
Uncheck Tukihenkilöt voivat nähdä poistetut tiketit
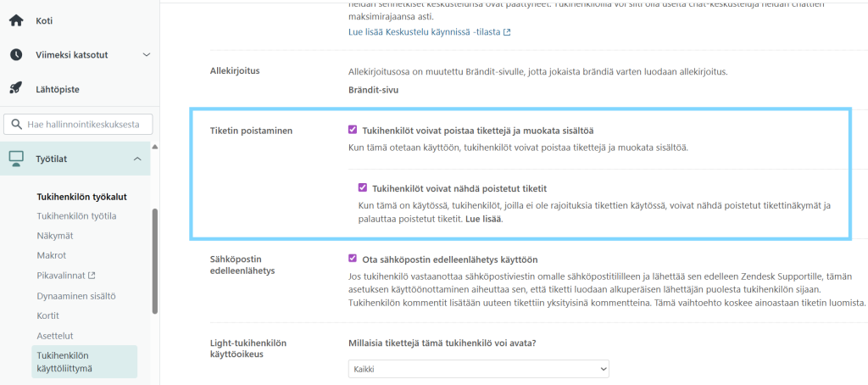pyautogui.click(x=363, y=188)
